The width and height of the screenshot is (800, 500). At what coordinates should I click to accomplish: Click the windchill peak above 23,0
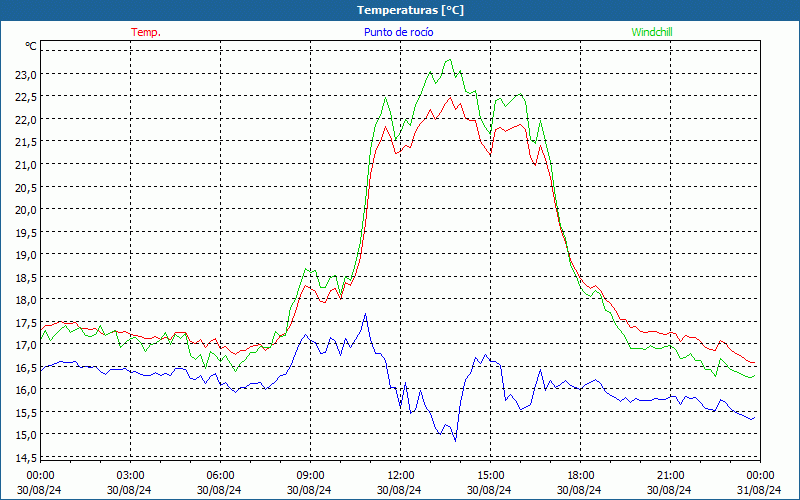[449, 60]
